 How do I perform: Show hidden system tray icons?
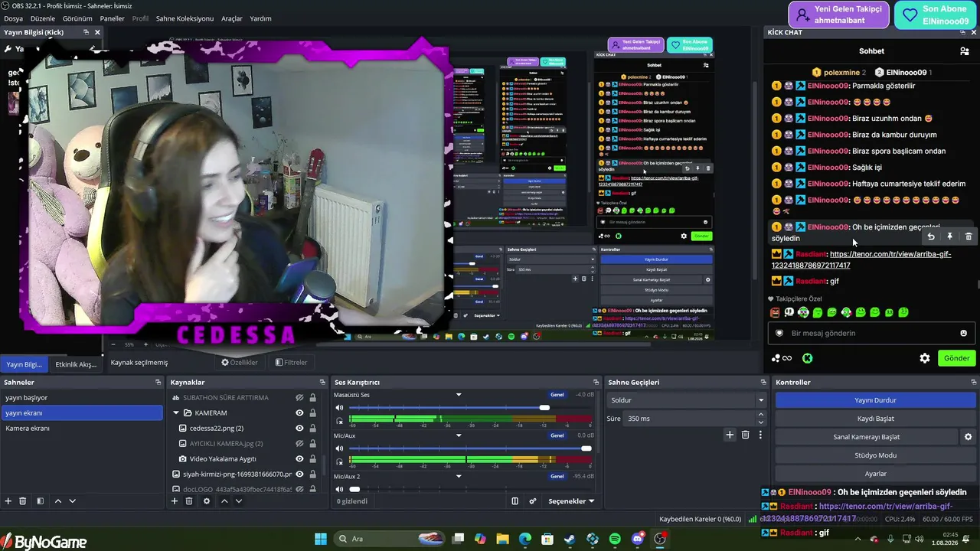coord(857,539)
